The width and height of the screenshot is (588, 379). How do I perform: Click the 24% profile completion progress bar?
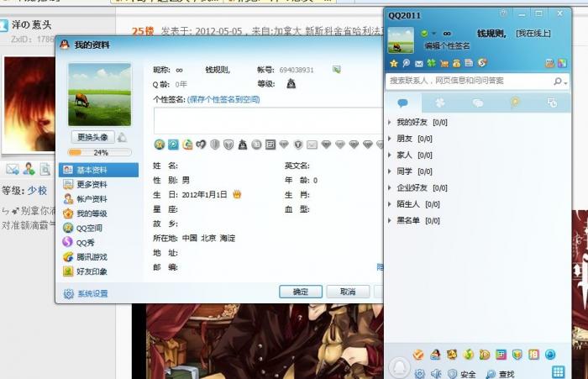click(100, 152)
